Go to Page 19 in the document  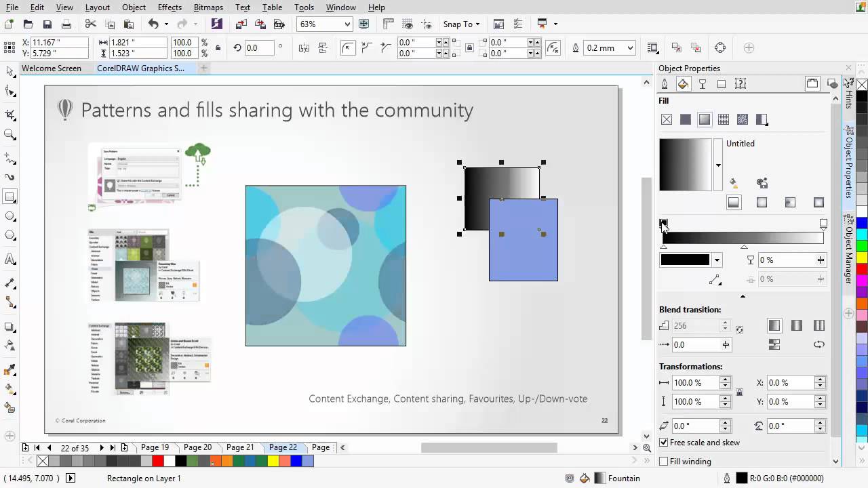click(155, 447)
